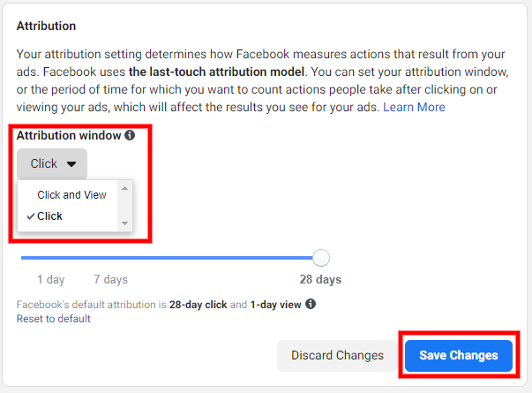Click the 1 day label under the slider
Image resolution: width=532 pixels, height=393 pixels.
click(50, 280)
